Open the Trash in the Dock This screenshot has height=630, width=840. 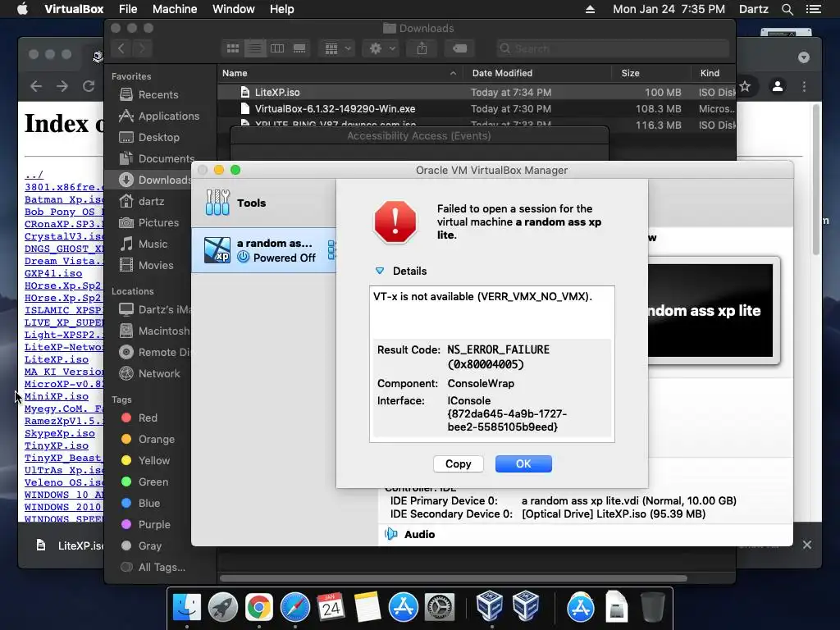click(652, 608)
